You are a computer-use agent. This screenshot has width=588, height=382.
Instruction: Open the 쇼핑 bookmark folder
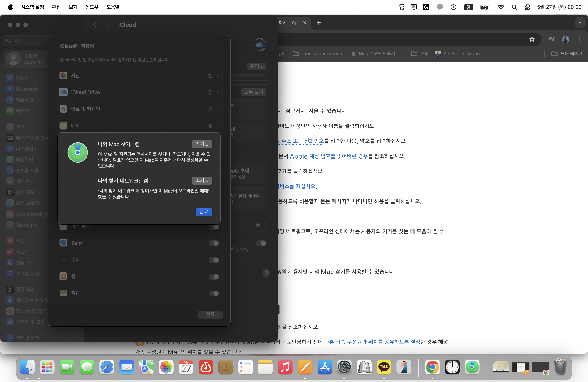pyautogui.click(x=419, y=54)
